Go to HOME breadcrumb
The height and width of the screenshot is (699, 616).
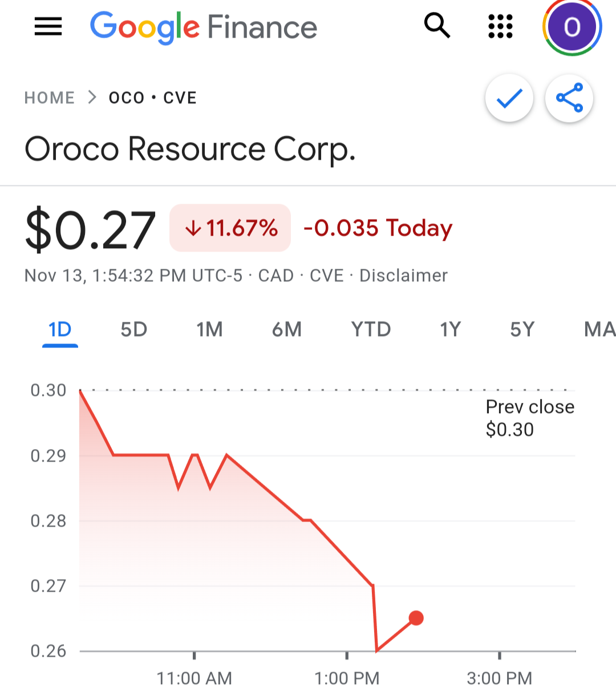(x=50, y=98)
